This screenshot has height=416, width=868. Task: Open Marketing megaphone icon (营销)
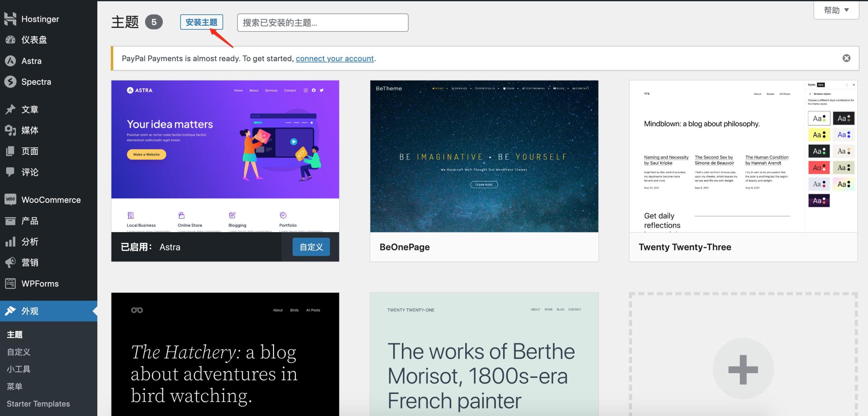(x=10, y=262)
